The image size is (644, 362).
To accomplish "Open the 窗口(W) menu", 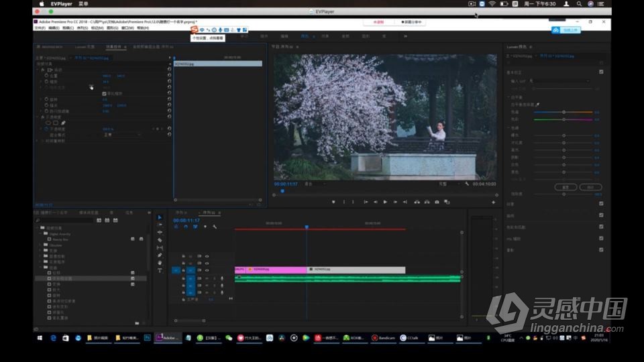I will [127, 28].
